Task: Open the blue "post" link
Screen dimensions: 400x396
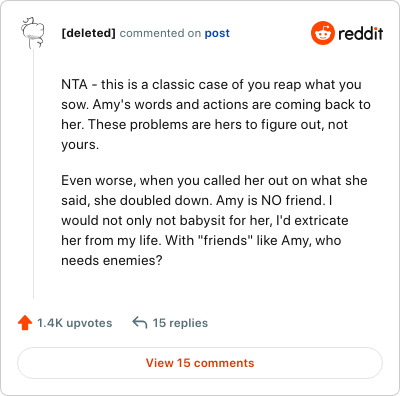Action: pos(217,33)
